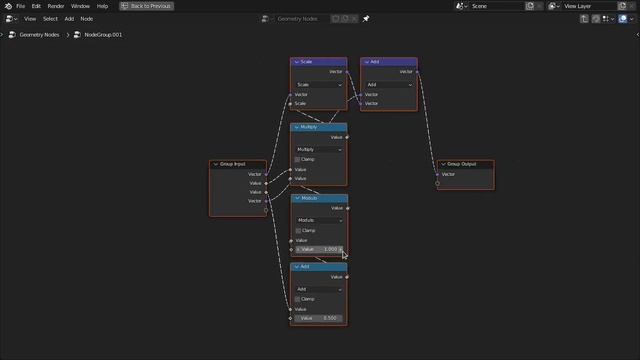Open the Modulo operation dropdown

(x=320, y=220)
